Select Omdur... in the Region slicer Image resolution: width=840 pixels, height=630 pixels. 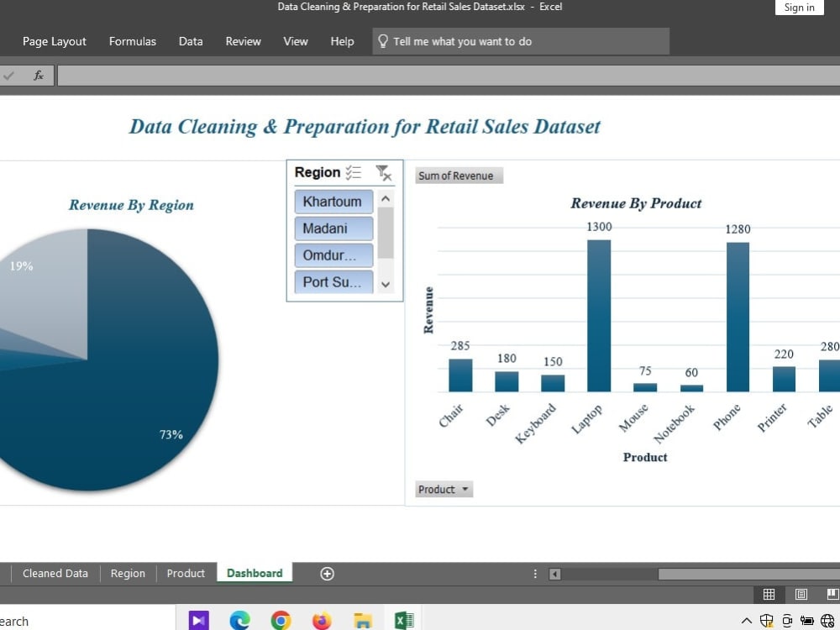[x=333, y=255]
